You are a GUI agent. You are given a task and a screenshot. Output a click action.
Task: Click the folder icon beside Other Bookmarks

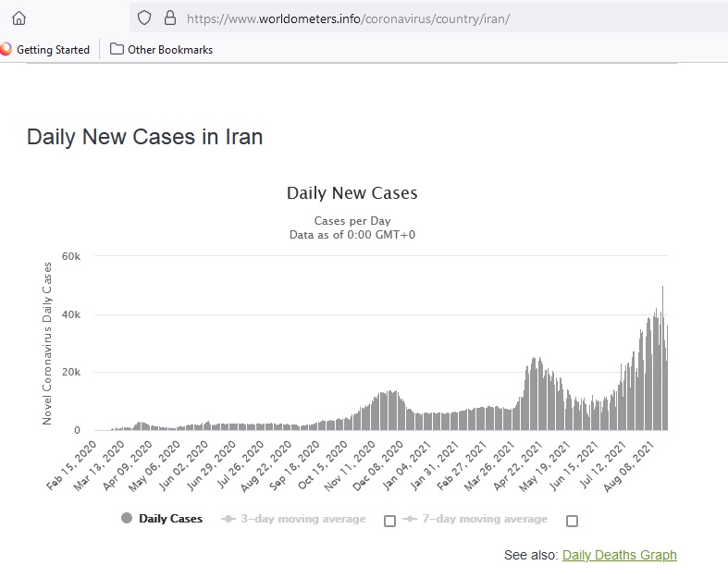(117, 49)
